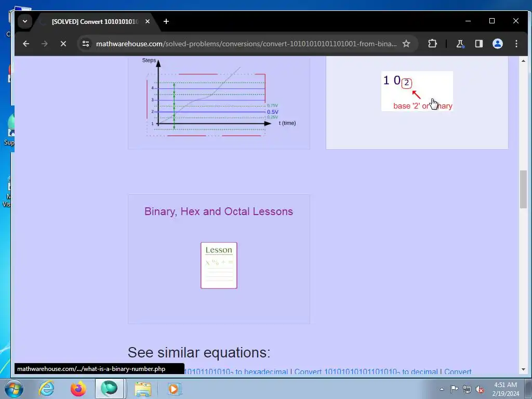The width and height of the screenshot is (532, 399).
Task: Open Chrome Labs flask icon
Action: coord(460,44)
